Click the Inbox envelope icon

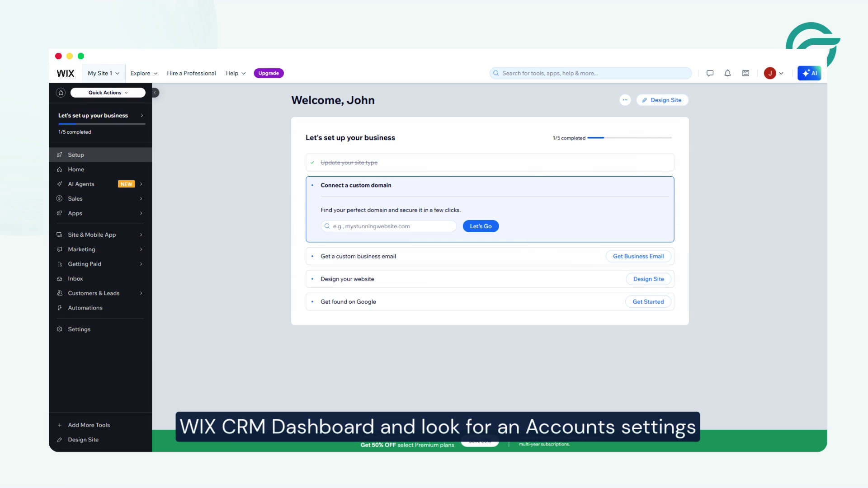(59, 279)
